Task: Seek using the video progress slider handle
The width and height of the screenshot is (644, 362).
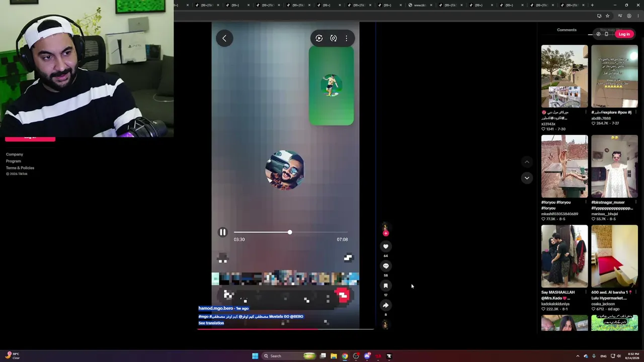Action: tap(290, 232)
